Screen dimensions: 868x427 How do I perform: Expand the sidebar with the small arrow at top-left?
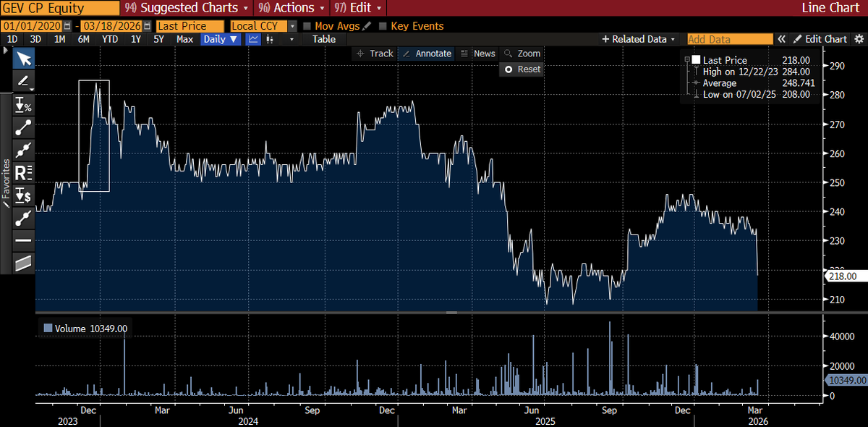4,51
